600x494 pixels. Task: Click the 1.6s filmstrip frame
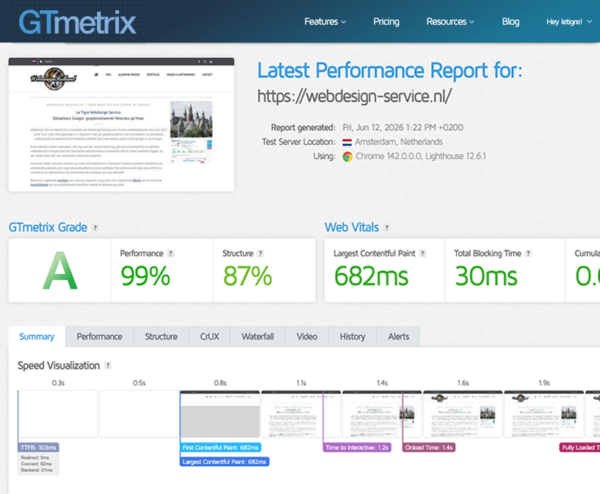pyautogui.click(x=463, y=414)
